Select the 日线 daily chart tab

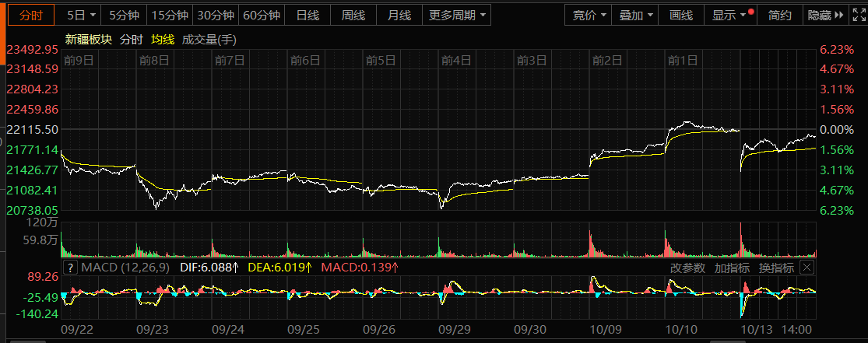(307, 15)
